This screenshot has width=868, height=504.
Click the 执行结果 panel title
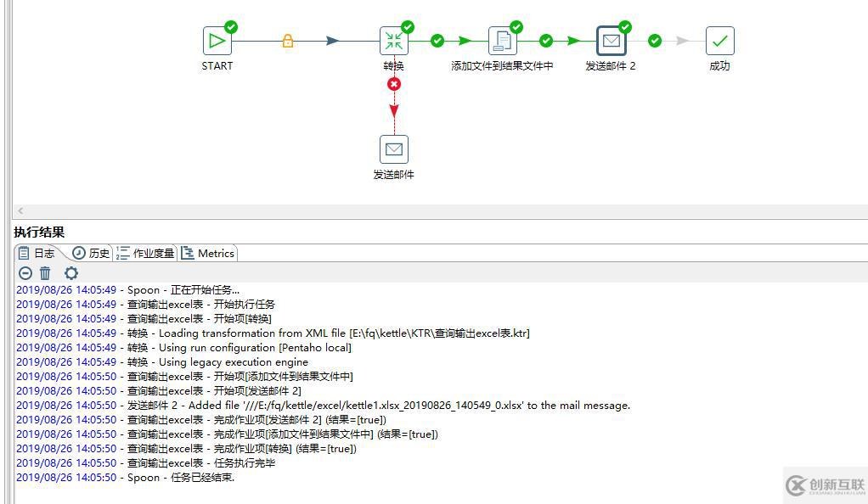[x=39, y=232]
